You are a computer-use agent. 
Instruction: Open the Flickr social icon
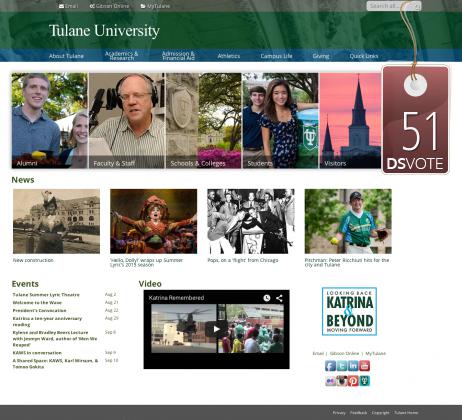[330, 381]
